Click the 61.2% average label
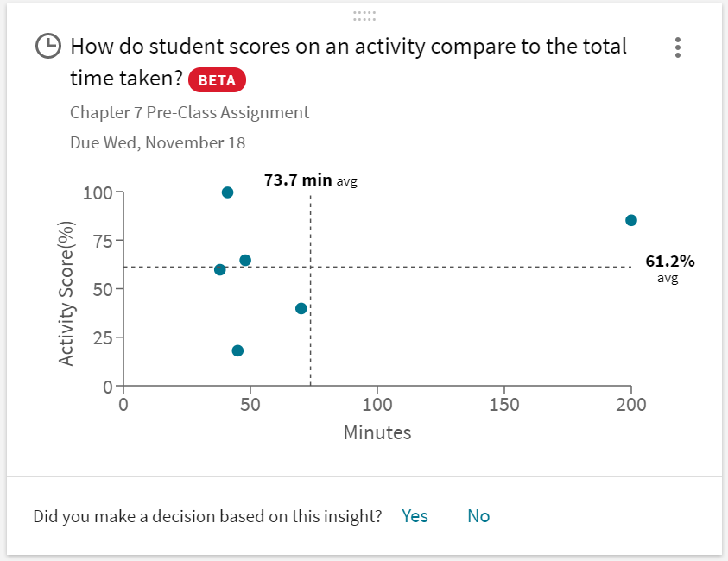The width and height of the screenshot is (728, 561). click(671, 261)
